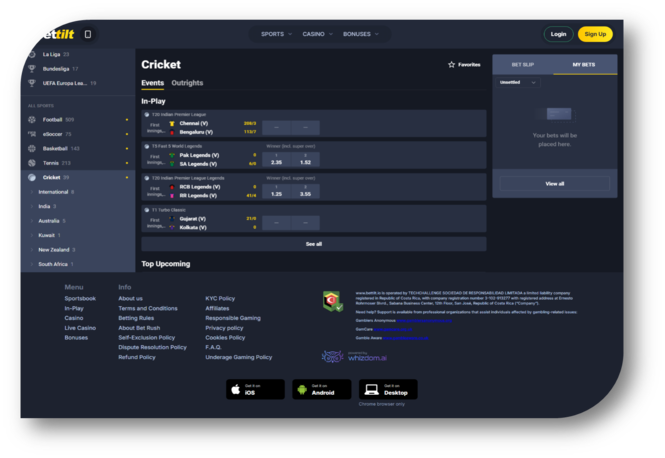
Task: Open the Sports dropdown menu
Action: [x=276, y=34]
